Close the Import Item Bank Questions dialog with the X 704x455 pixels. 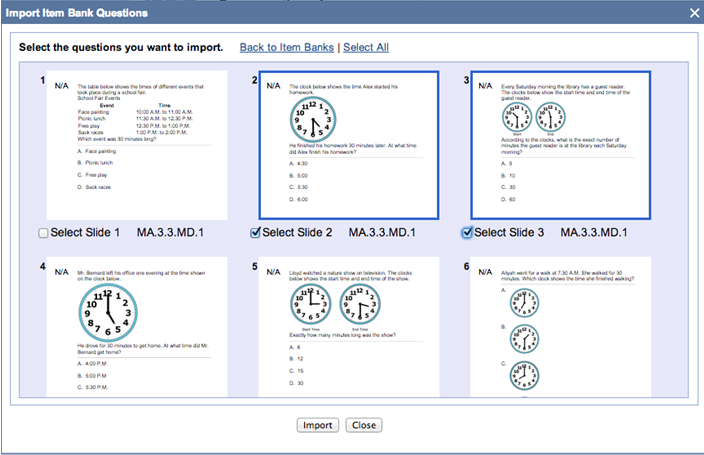(694, 12)
